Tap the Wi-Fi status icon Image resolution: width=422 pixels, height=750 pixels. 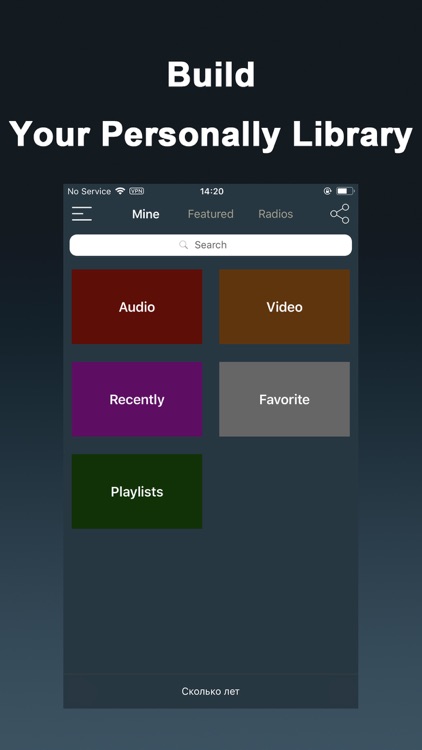(x=120, y=191)
